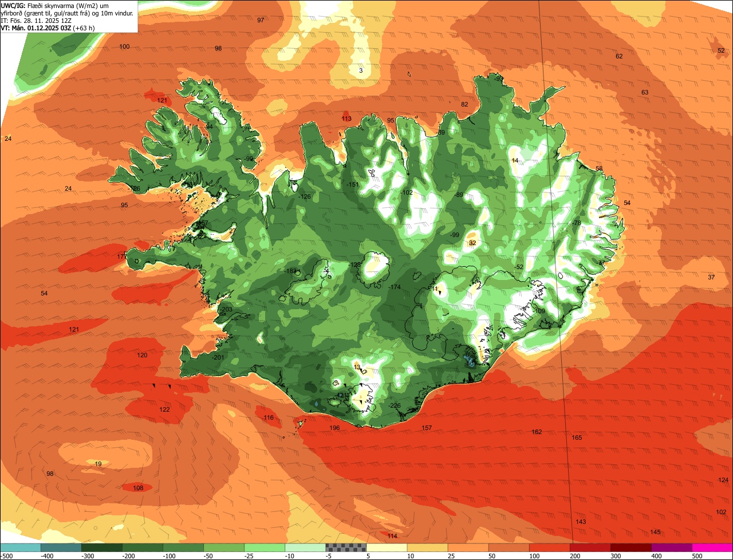Click the magenta legend swatch right of 500
Screen dimensions: 733x560
pos(712,547)
